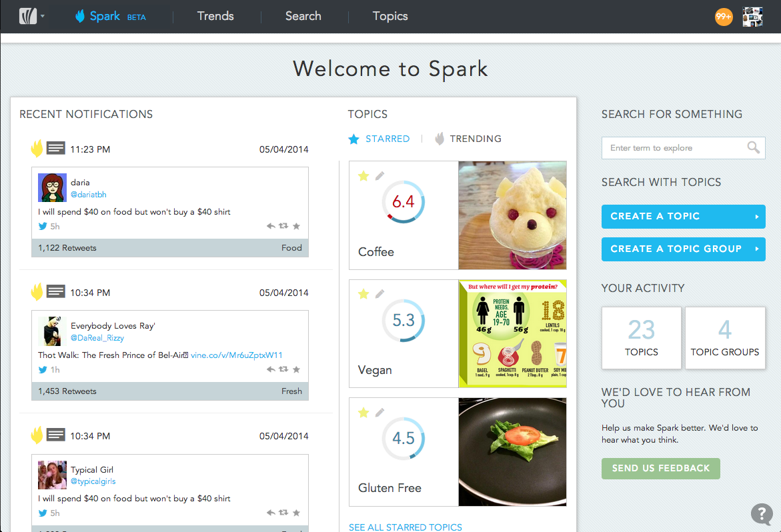781x532 pixels.
Task: Reply to Everybody Loves Ray' tweet
Action: (271, 369)
